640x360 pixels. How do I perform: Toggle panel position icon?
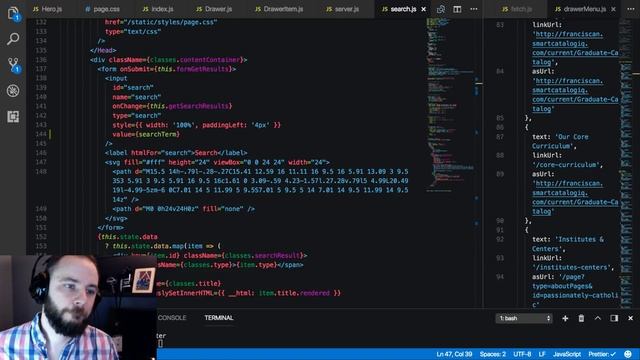pyautogui.click(x=614, y=318)
